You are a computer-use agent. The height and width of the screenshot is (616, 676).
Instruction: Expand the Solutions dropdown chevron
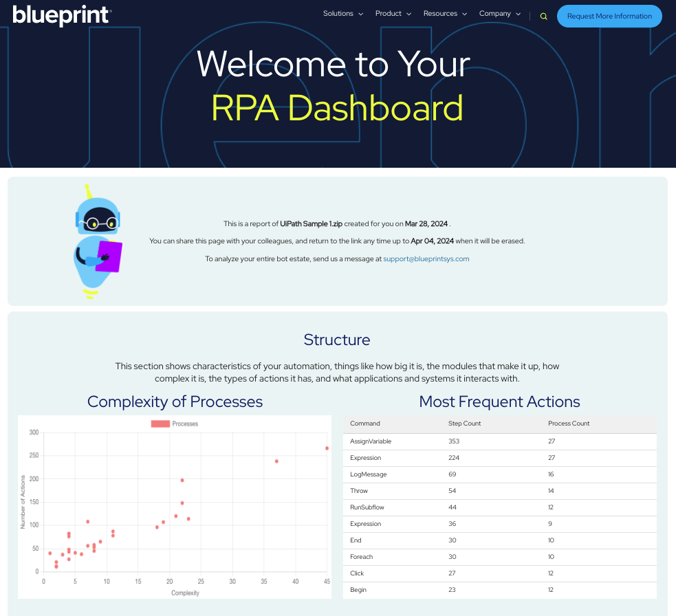pyautogui.click(x=361, y=14)
